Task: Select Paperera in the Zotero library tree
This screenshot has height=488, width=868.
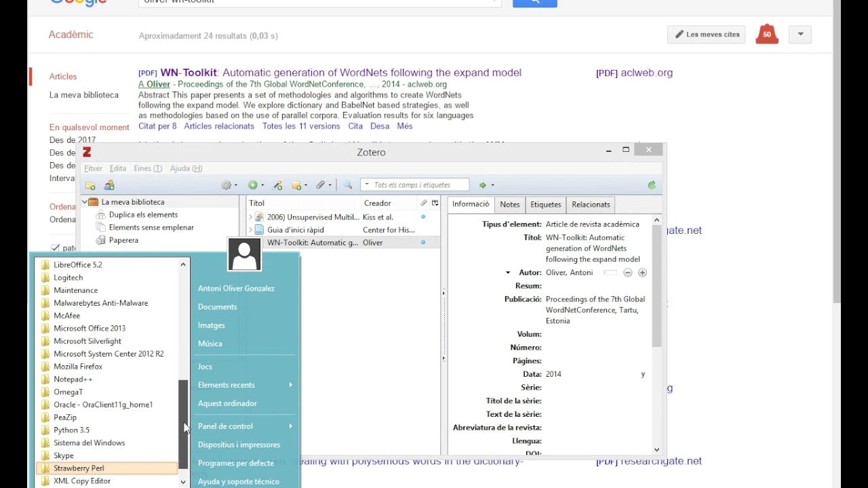Action: click(123, 240)
